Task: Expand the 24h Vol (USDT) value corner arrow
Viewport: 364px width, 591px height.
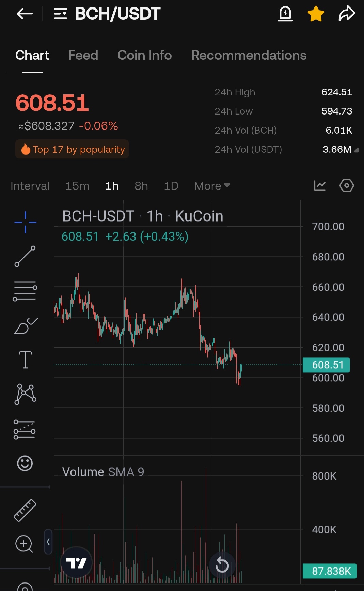Action: pyautogui.click(x=356, y=150)
